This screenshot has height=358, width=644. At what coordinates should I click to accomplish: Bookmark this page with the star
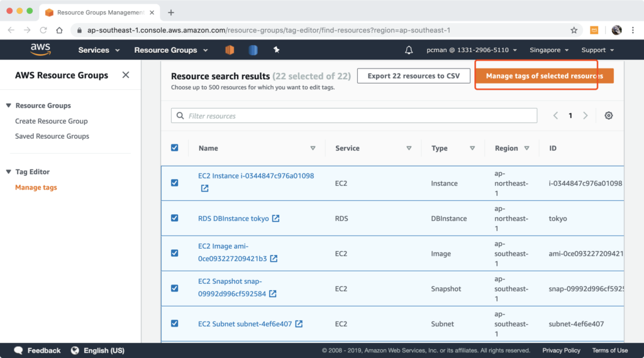click(574, 30)
